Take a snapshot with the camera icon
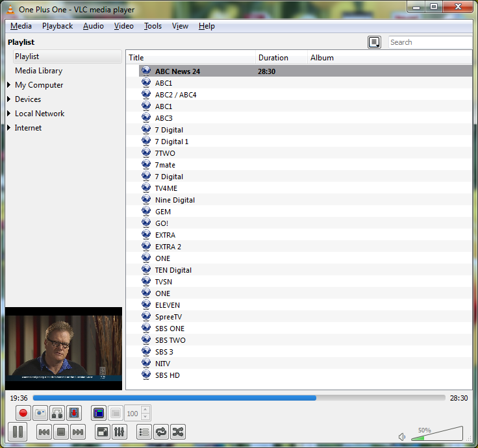The height and width of the screenshot is (448, 478). tap(40, 413)
